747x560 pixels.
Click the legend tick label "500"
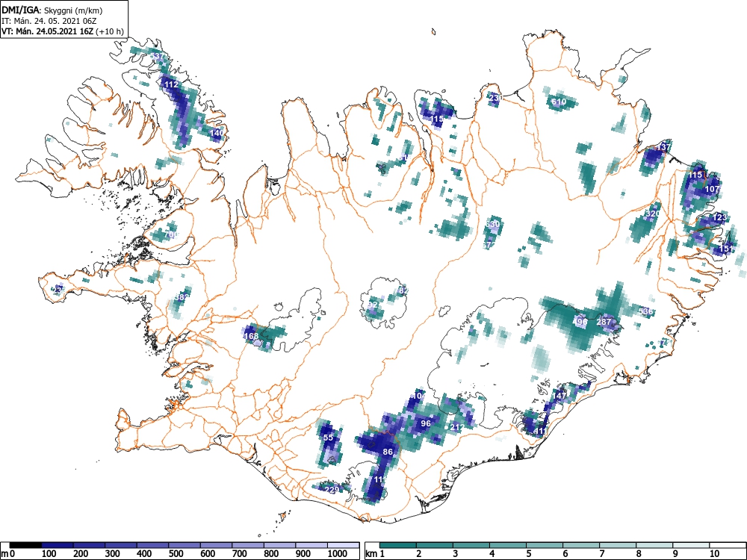coord(176,554)
